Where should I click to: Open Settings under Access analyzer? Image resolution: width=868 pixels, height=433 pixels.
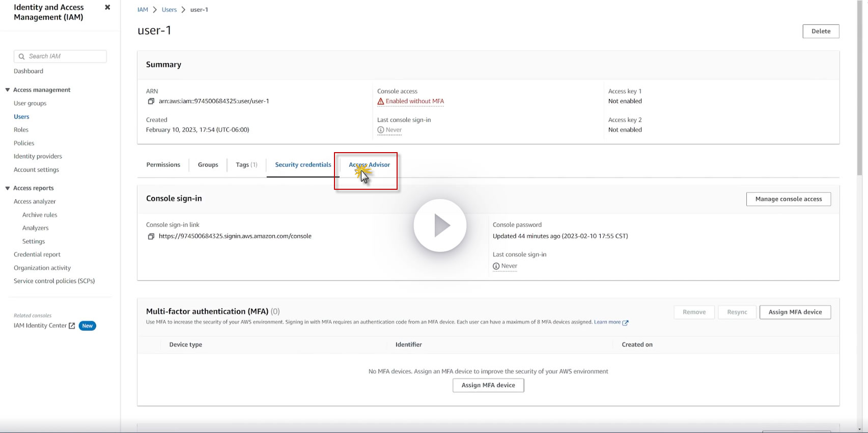pos(34,241)
